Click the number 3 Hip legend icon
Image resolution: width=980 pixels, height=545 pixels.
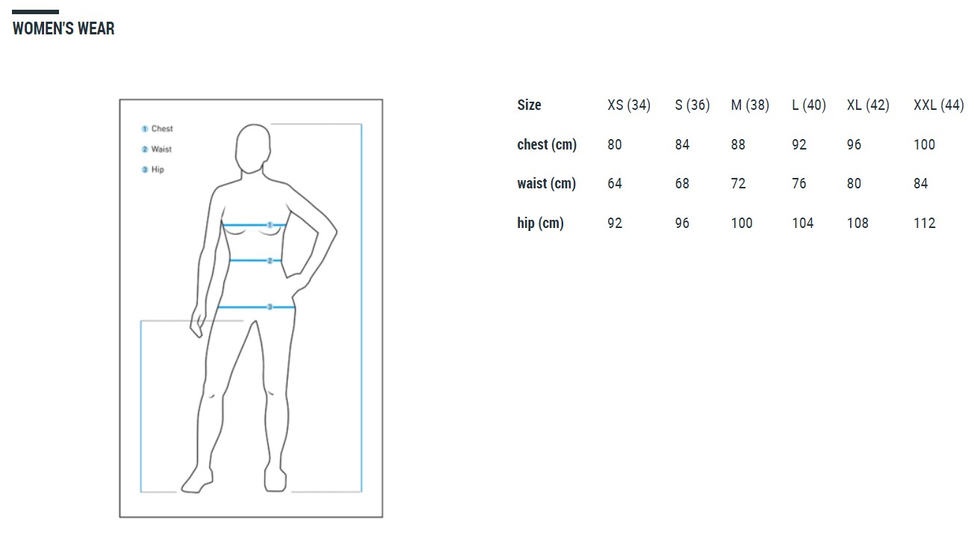145,170
